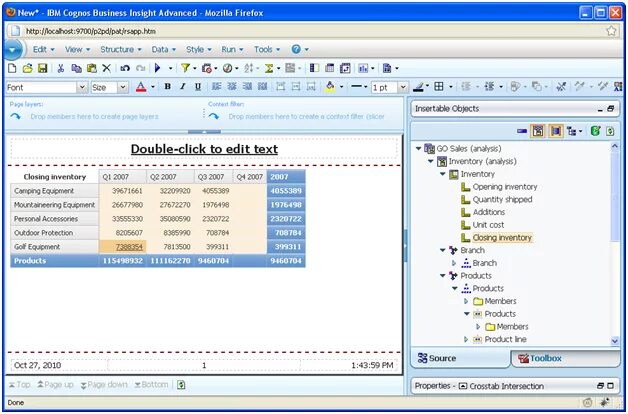Click the Page down link

point(104,385)
